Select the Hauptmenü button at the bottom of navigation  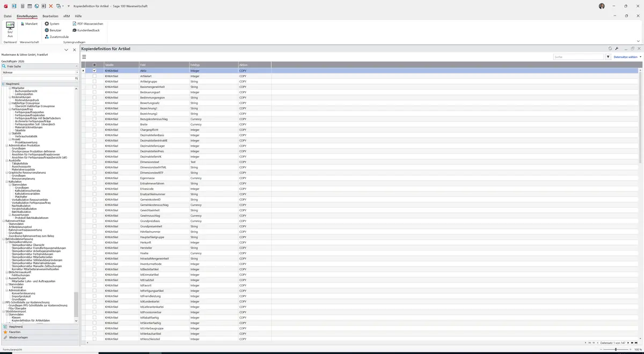40,327
